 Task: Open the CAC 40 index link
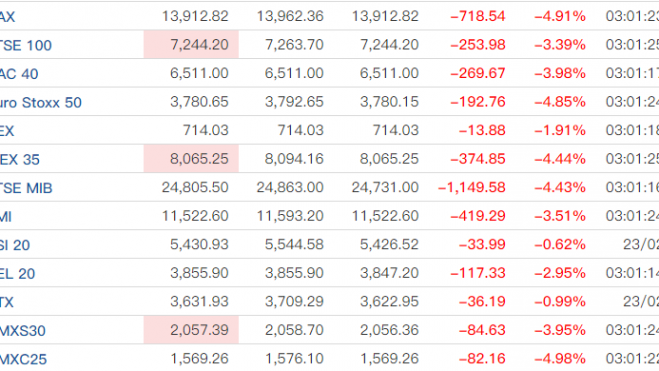(x=19, y=74)
